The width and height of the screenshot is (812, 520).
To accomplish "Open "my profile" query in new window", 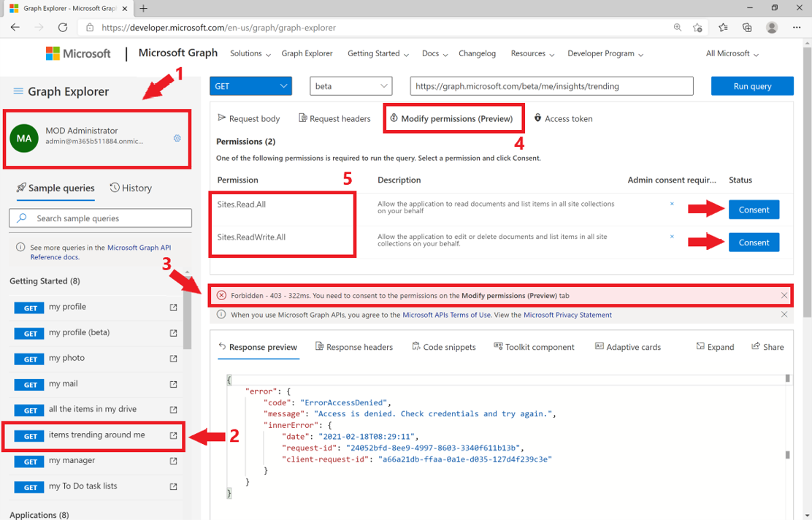I will pyautogui.click(x=173, y=307).
